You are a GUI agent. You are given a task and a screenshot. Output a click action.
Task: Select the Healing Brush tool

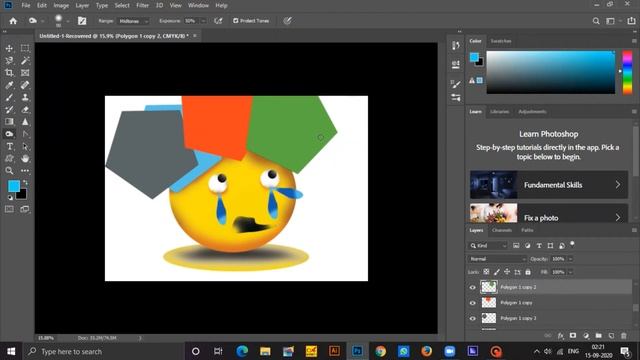pyautogui.click(x=25, y=85)
